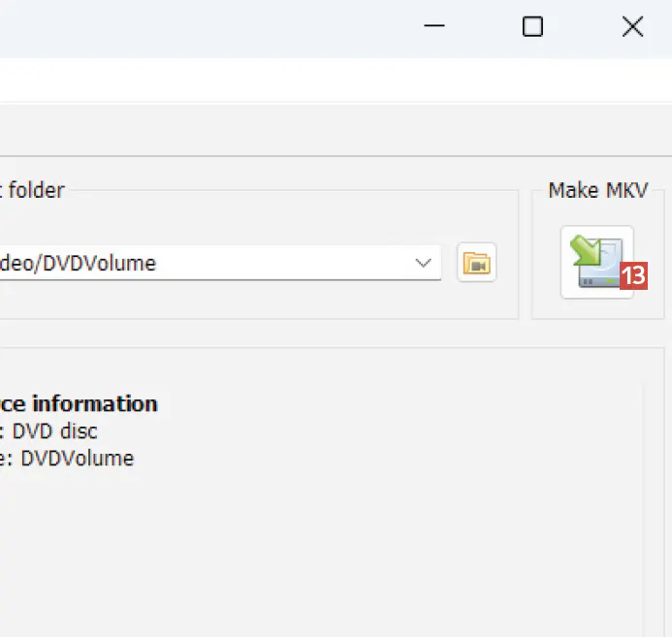The height and width of the screenshot is (637, 672).
Task: Open the output folder browse icon
Action: pos(477,263)
